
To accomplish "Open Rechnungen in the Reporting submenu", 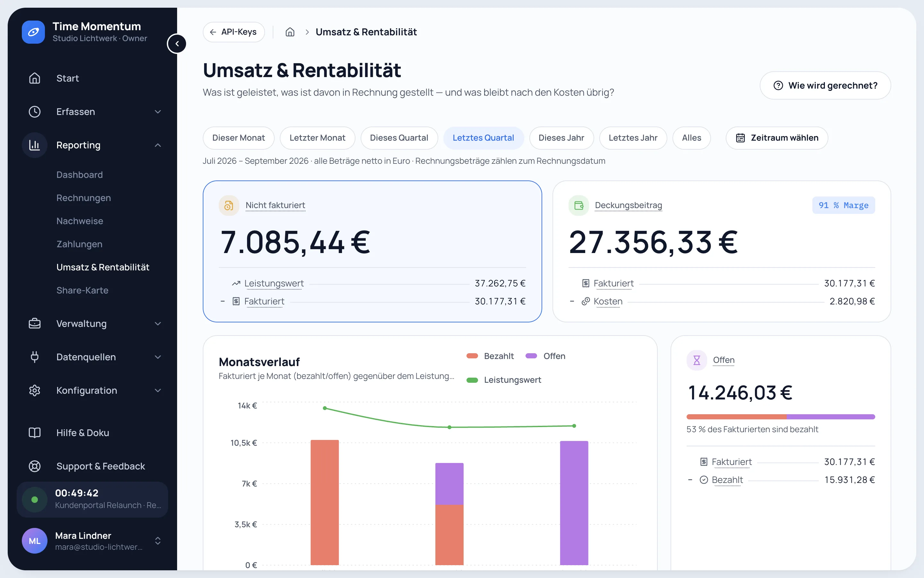I will (x=84, y=197).
